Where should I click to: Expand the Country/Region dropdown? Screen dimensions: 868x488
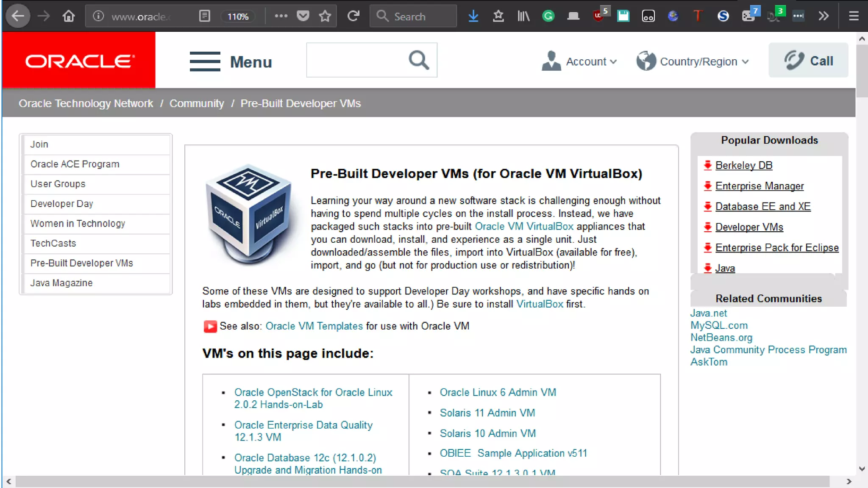(693, 61)
